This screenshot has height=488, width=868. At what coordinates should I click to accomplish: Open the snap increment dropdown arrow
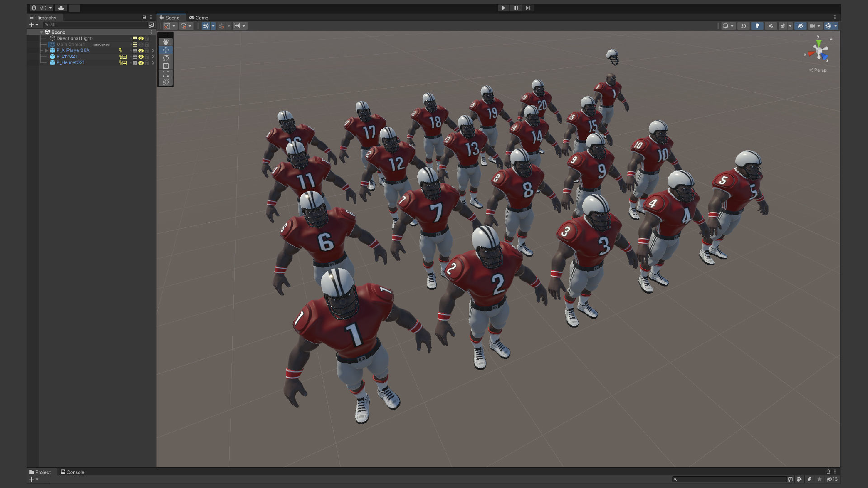[x=244, y=26]
